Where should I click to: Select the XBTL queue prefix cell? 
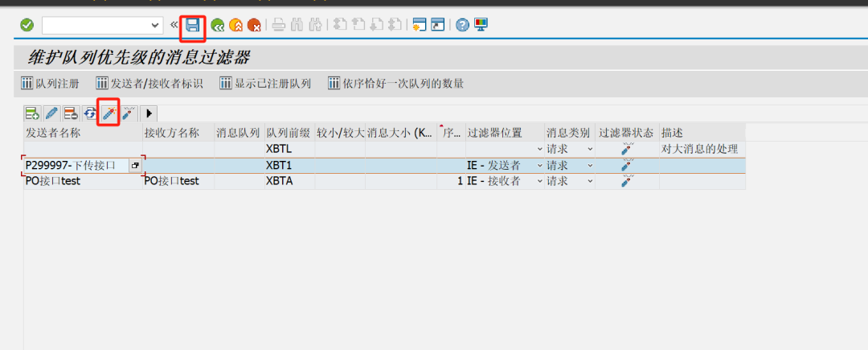289,149
